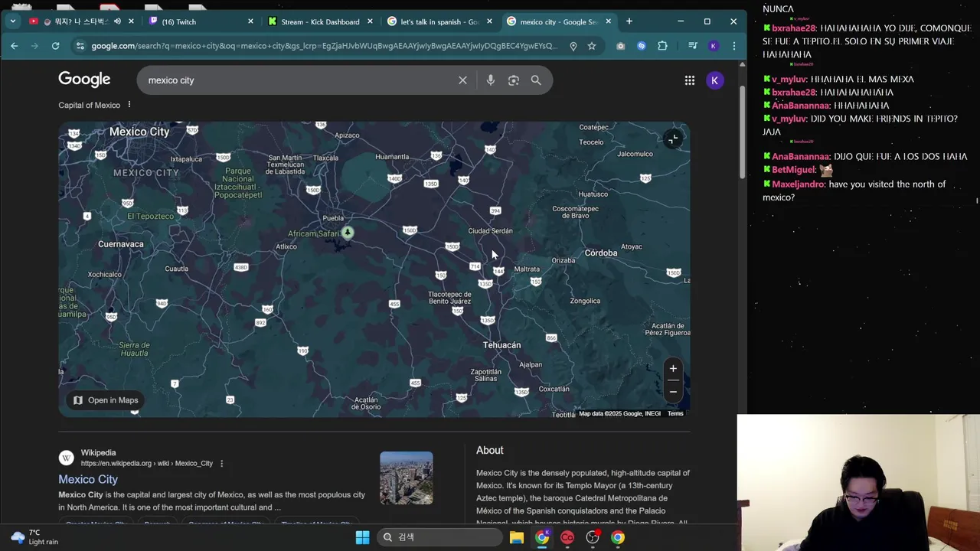Switch to let's talk in spanish tab
980x551 pixels.
tap(439, 21)
